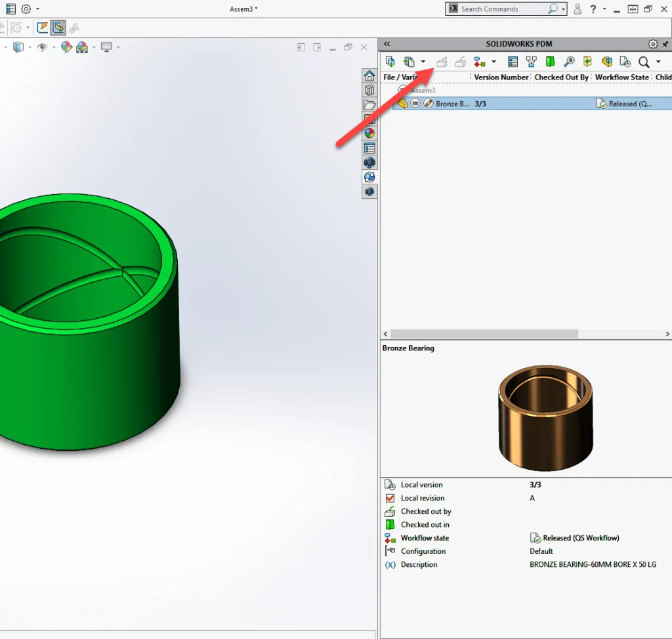Click the Help question mark button

click(593, 9)
